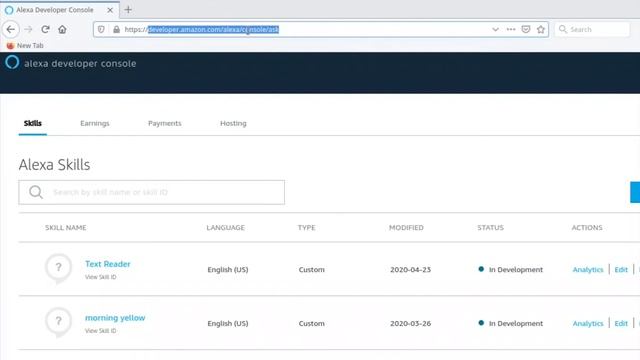View Skill ID for Text Reader
Image resolution: width=640 pixels, height=360 pixels.
[100, 277]
